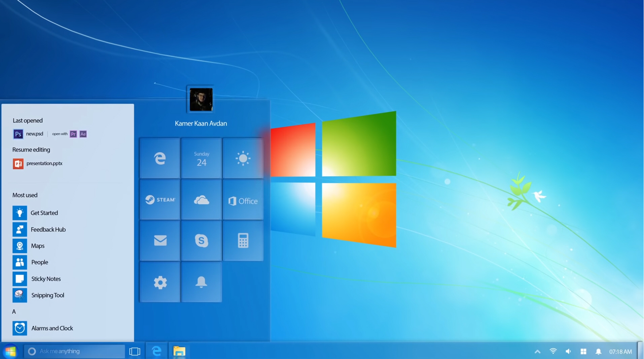Click the Sticky Notes icon
The width and height of the screenshot is (644, 359).
[20, 279]
